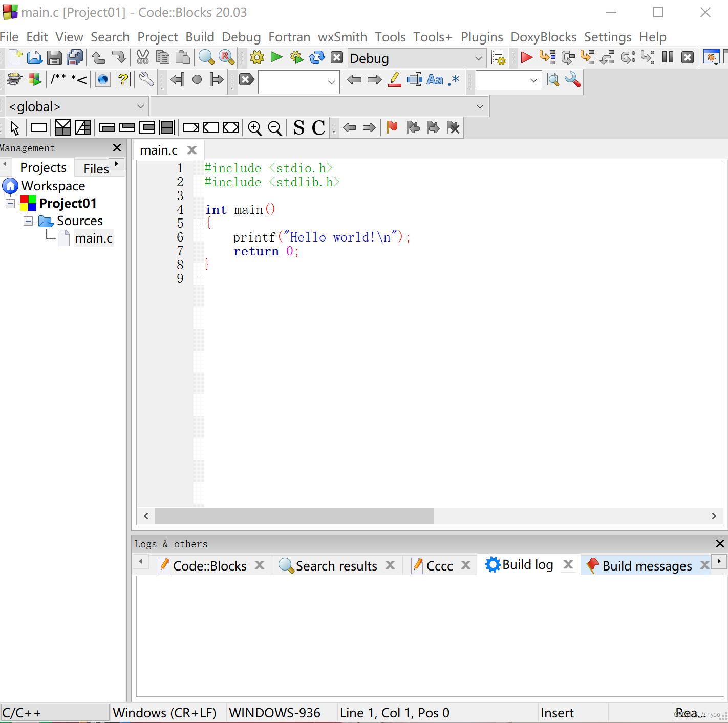Click the Copy icon
Screen dimensions: 728x723
click(162, 57)
